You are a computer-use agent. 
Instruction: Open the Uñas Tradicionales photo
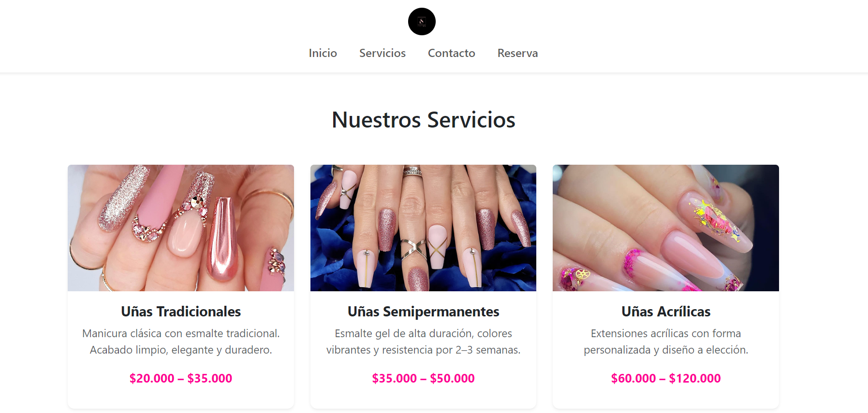(x=181, y=228)
